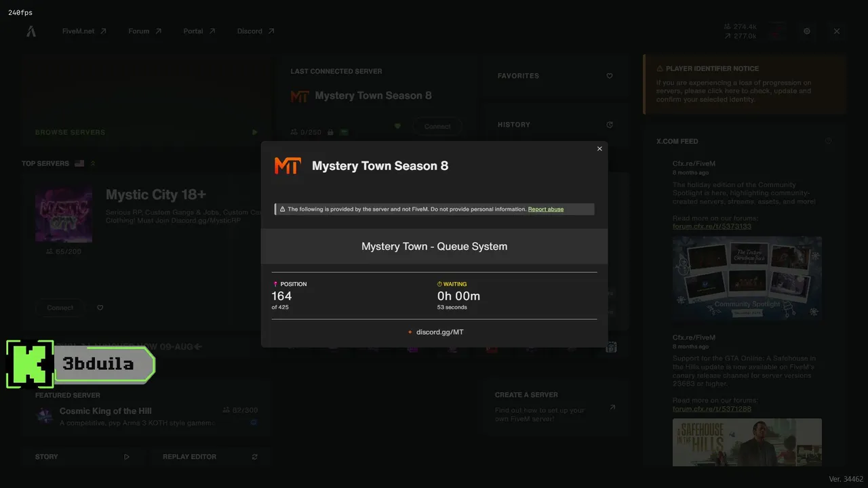Close the Mystery Town queue dialog
Screen dimensions: 868x488
(x=599, y=149)
